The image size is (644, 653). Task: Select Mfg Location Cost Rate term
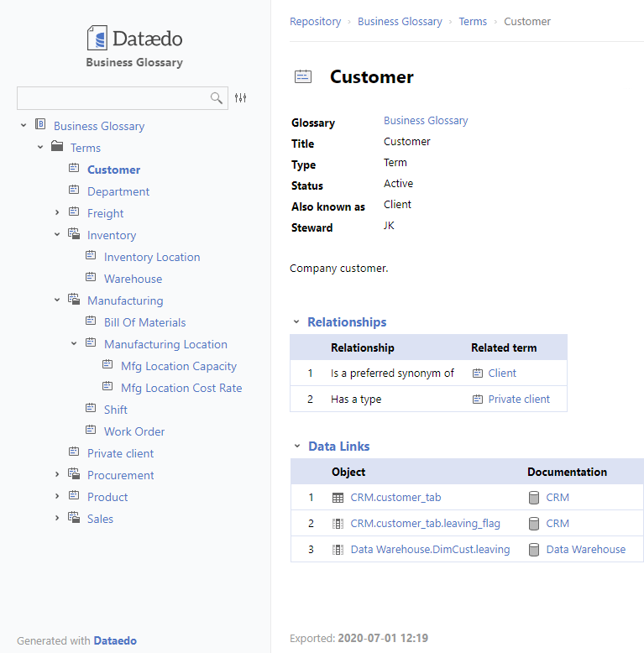pyautogui.click(x=181, y=388)
